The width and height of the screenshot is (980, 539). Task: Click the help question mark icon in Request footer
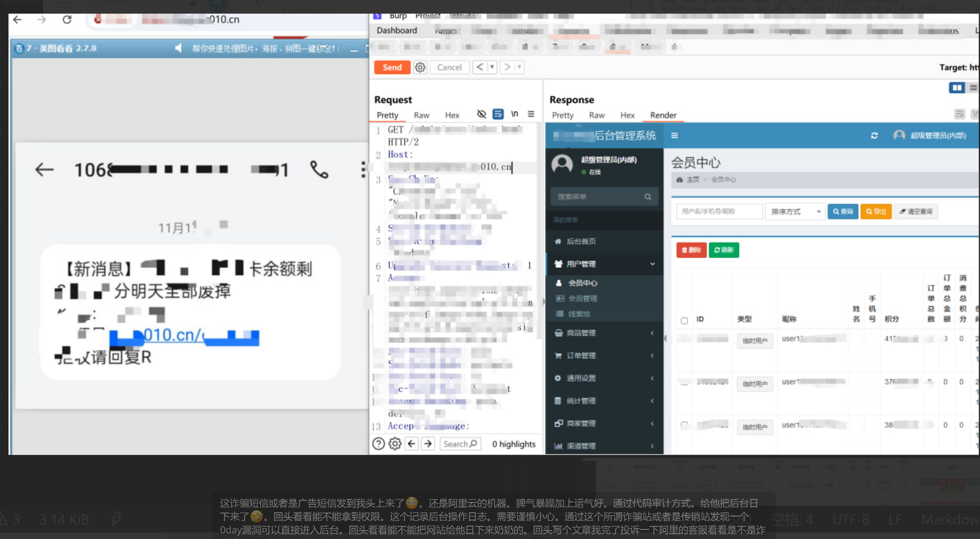[x=378, y=444]
